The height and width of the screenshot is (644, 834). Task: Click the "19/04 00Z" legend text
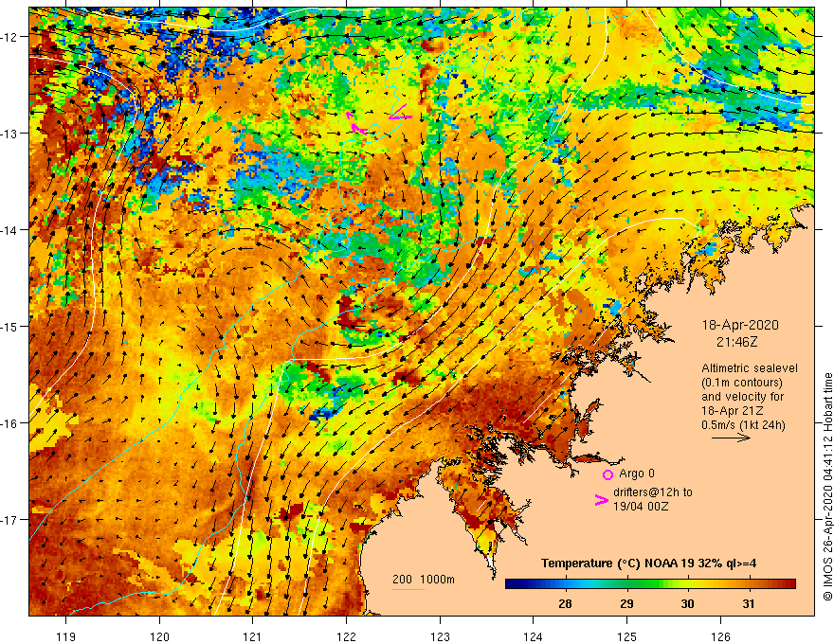click(641, 507)
